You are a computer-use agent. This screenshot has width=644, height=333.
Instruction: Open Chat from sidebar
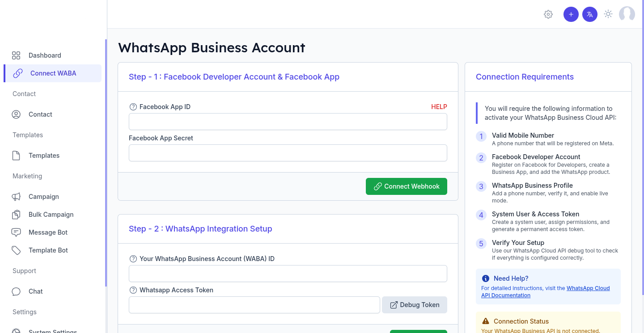click(53, 291)
